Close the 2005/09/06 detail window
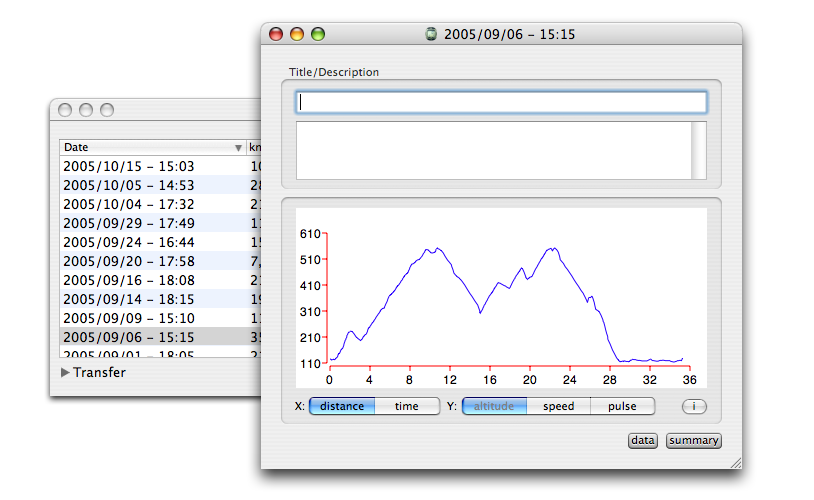Image resolution: width=814 pixels, height=500 pixels. tap(276, 34)
